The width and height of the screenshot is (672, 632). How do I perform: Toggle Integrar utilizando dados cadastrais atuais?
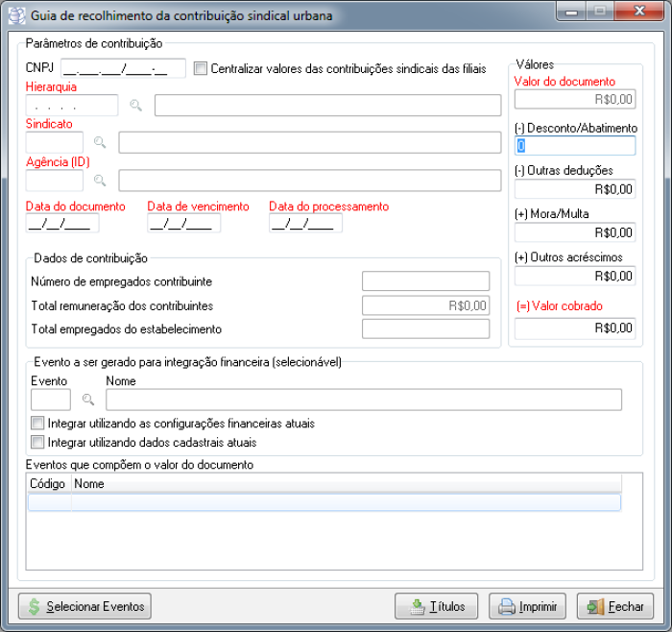coord(37,443)
